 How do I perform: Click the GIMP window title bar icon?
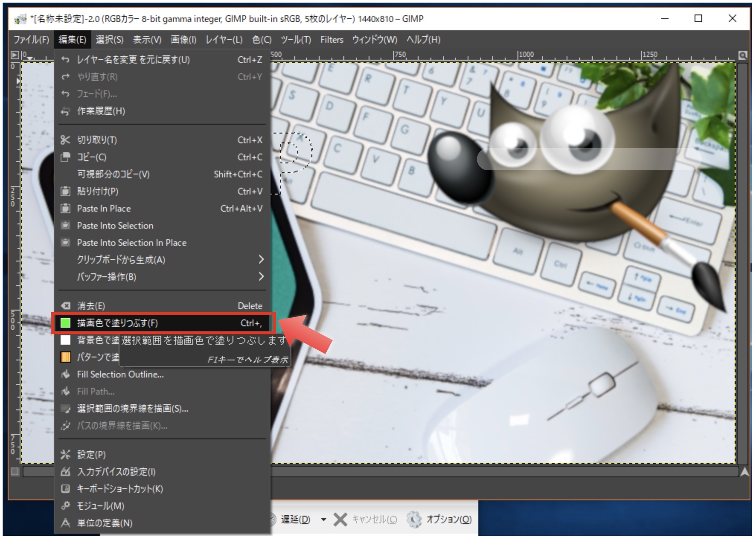click(20, 19)
